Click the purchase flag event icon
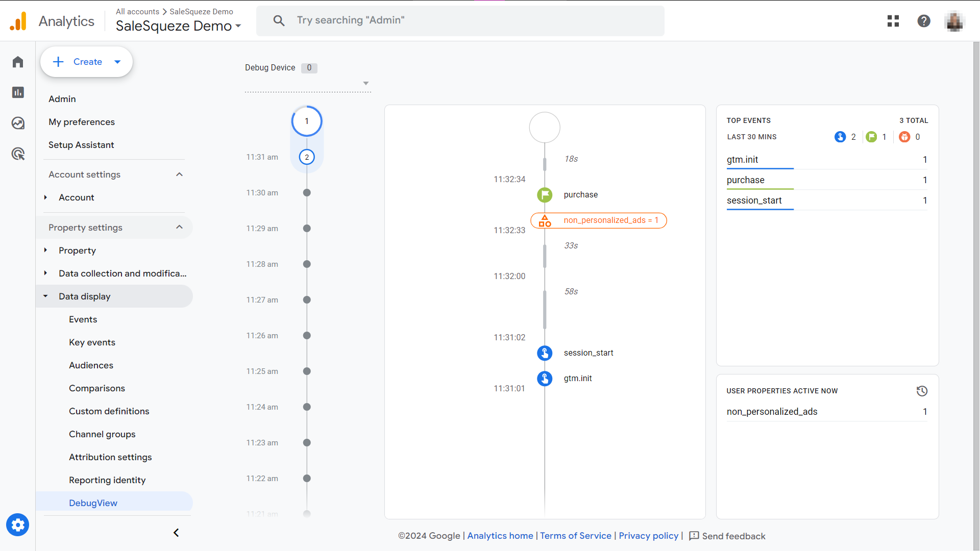Screen dimensions: 980x551 click(x=545, y=195)
